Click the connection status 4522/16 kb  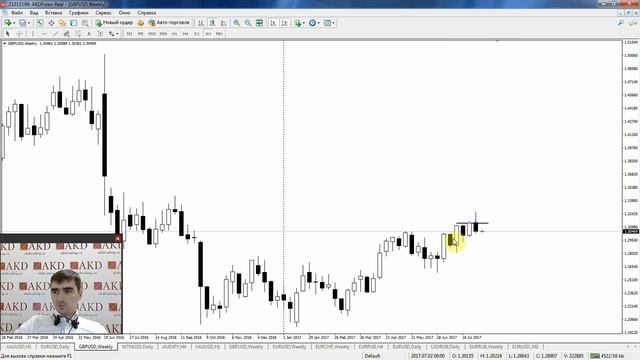pos(607,356)
